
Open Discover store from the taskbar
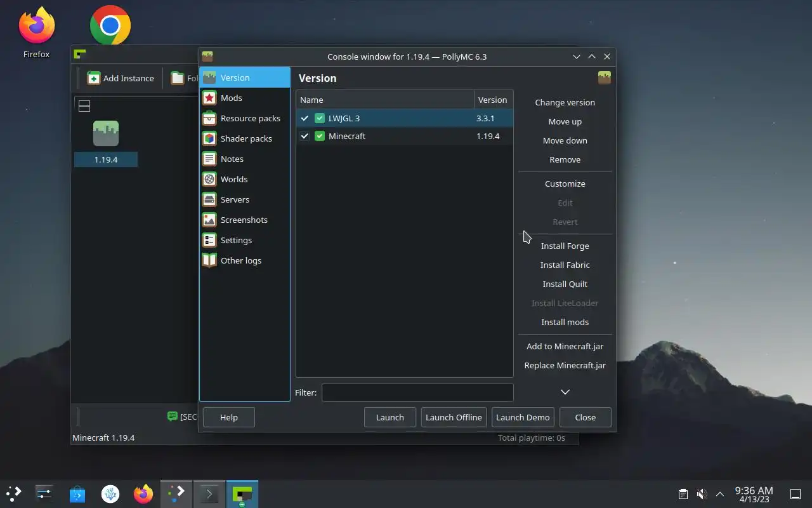(x=77, y=493)
